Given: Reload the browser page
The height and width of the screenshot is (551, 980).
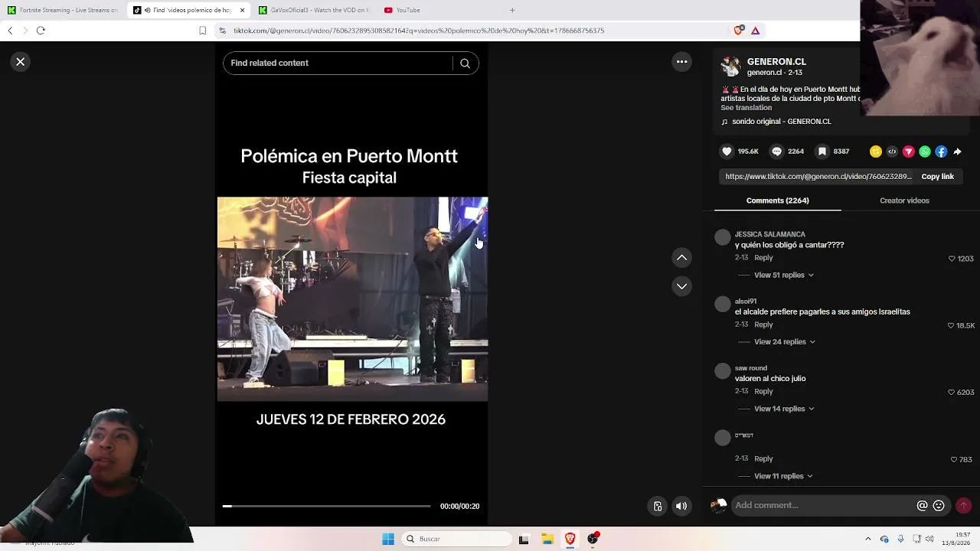Looking at the screenshot, I should click(41, 31).
